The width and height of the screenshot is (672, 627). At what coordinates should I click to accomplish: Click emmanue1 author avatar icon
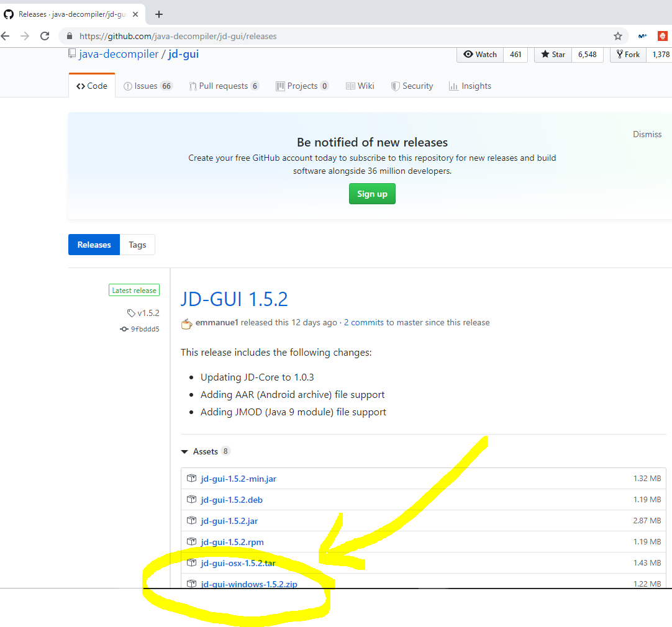tap(186, 323)
